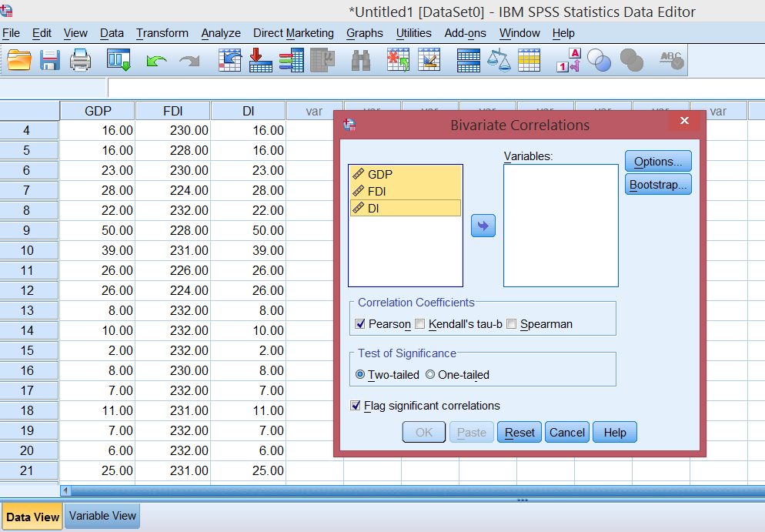The height and width of the screenshot is (532, 765).
Task: Click the cell editor input bar
Action: click(436, 89)
